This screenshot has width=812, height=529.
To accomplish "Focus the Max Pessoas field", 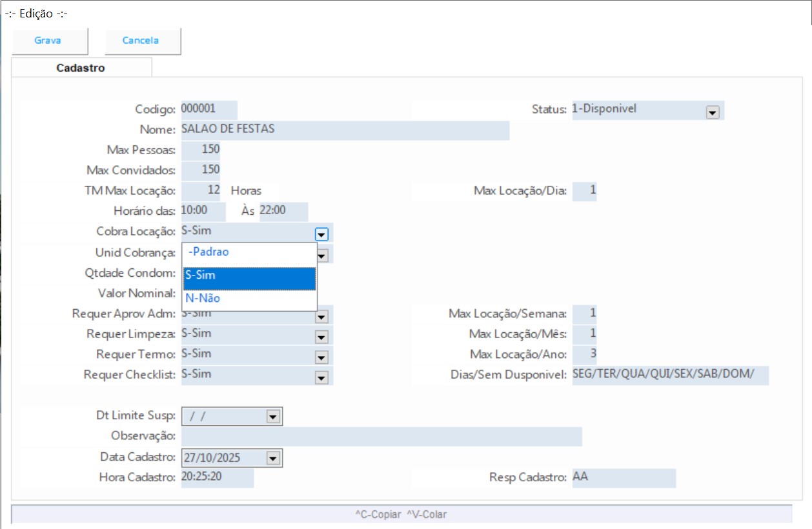I will click(201, 150).
